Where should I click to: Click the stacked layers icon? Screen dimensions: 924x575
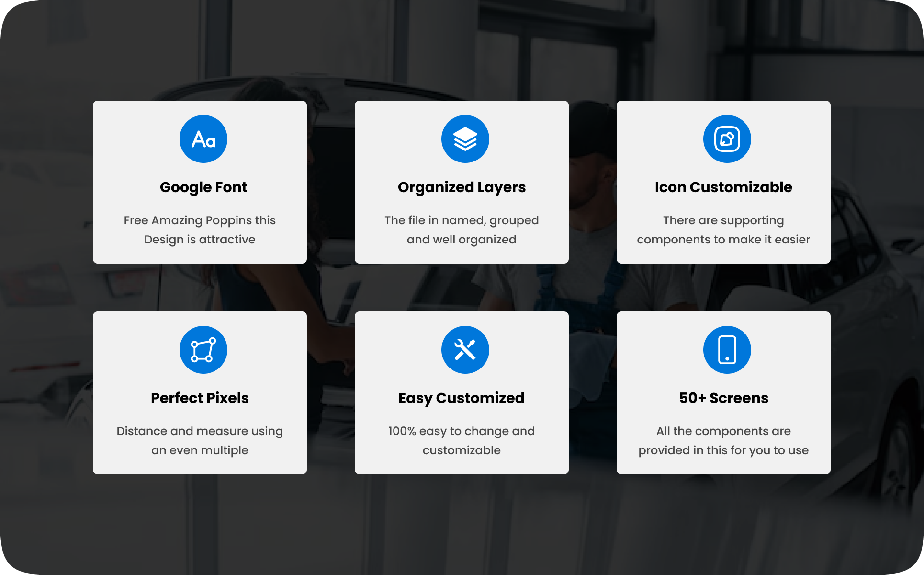[465, 139]
